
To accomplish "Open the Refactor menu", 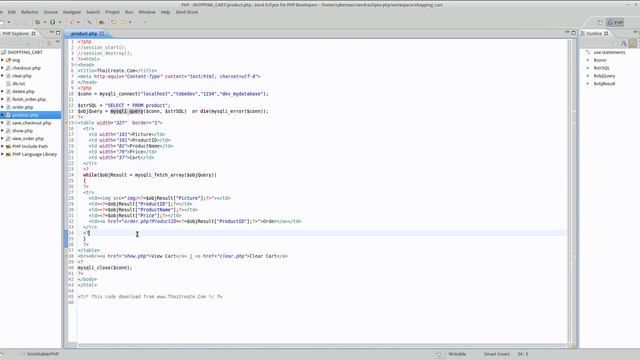I will coord(29,12).
